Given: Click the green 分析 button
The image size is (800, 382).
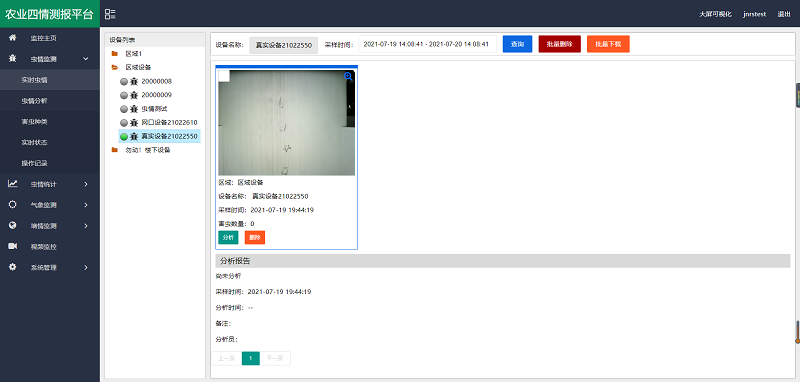Looking at the screenshot, I should 228,238.
